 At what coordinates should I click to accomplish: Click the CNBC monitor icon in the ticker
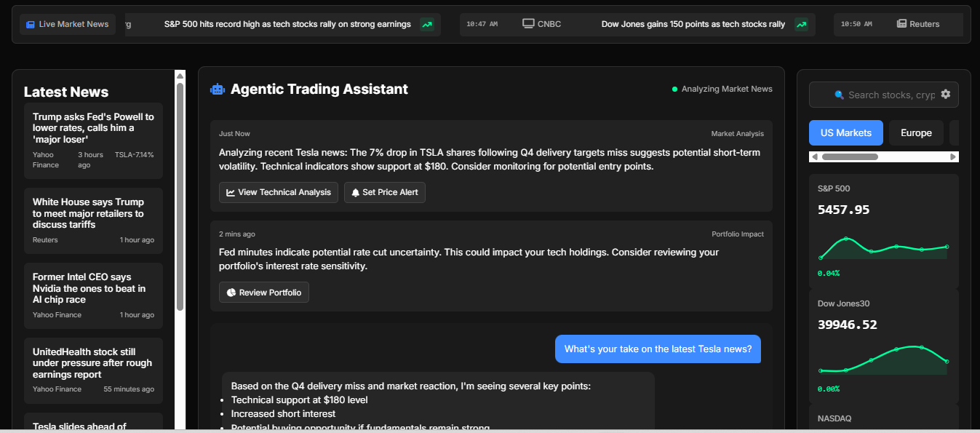pyautogui.click(x=529, y=24)
